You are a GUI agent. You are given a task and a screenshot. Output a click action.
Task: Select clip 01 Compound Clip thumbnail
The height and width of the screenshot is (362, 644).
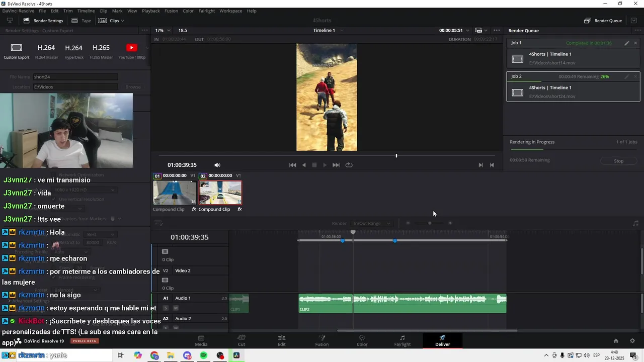pos(175,193)
